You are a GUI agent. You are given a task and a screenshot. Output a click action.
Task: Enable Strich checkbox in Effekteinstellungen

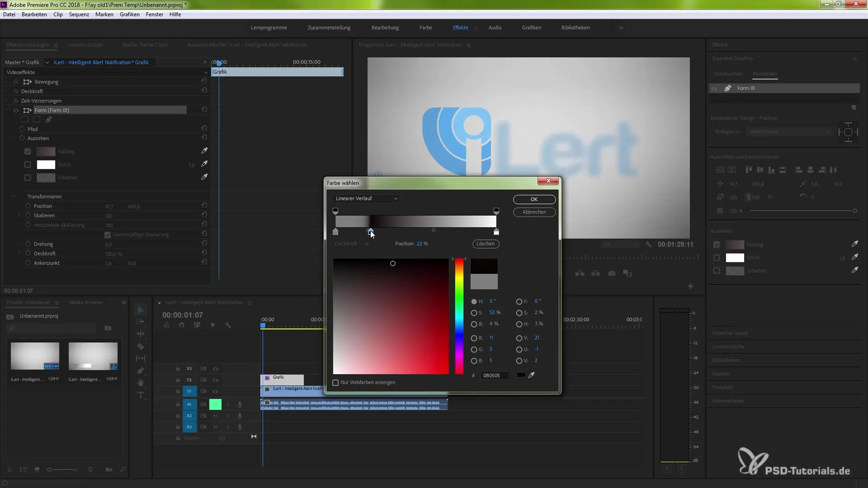28,164
